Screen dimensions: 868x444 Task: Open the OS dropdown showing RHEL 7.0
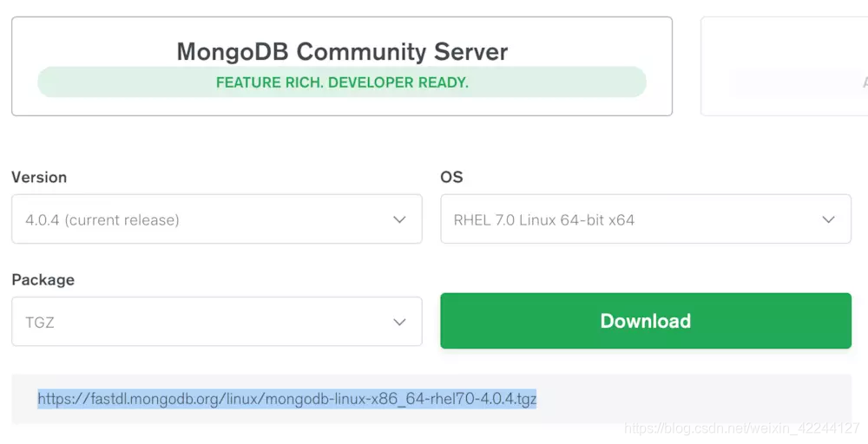(646, 219)
